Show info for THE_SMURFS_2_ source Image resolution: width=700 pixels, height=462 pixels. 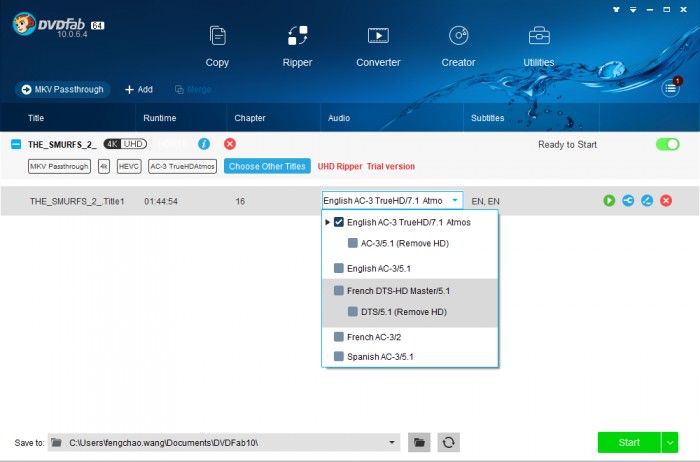click(204, 144)
